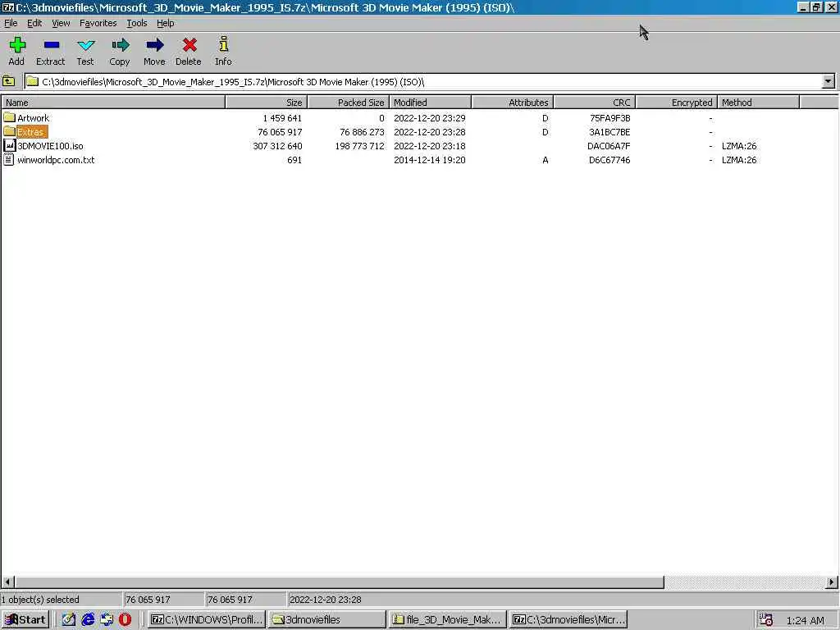
Task: Launch Internet Explorer from quick launch
Action: [88, 619]
